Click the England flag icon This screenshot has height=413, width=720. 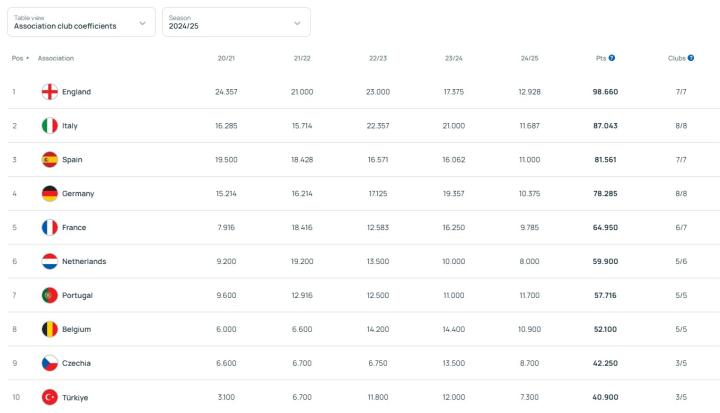click(x=49, y=92)
